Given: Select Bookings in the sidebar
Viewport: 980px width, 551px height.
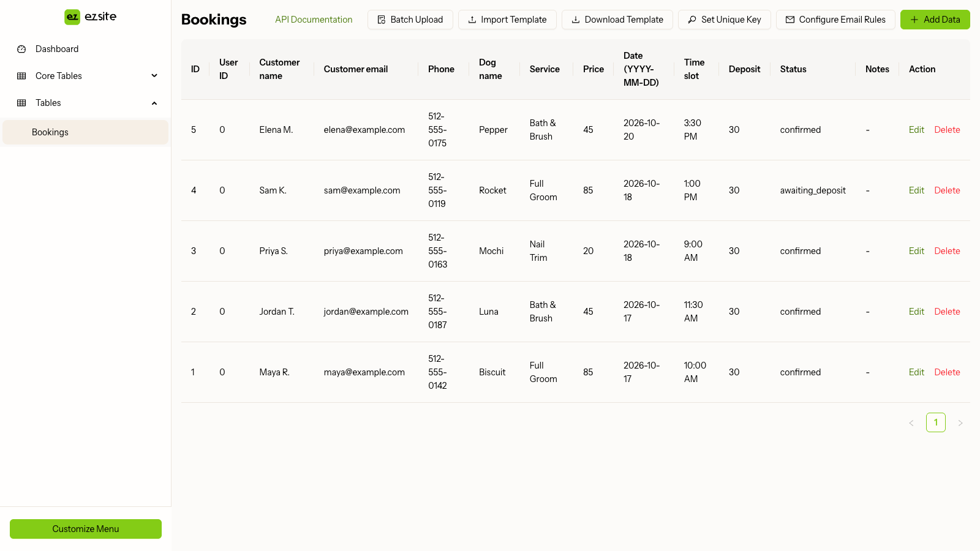Looking at the screenshot, I should click(x=85, y=132).
